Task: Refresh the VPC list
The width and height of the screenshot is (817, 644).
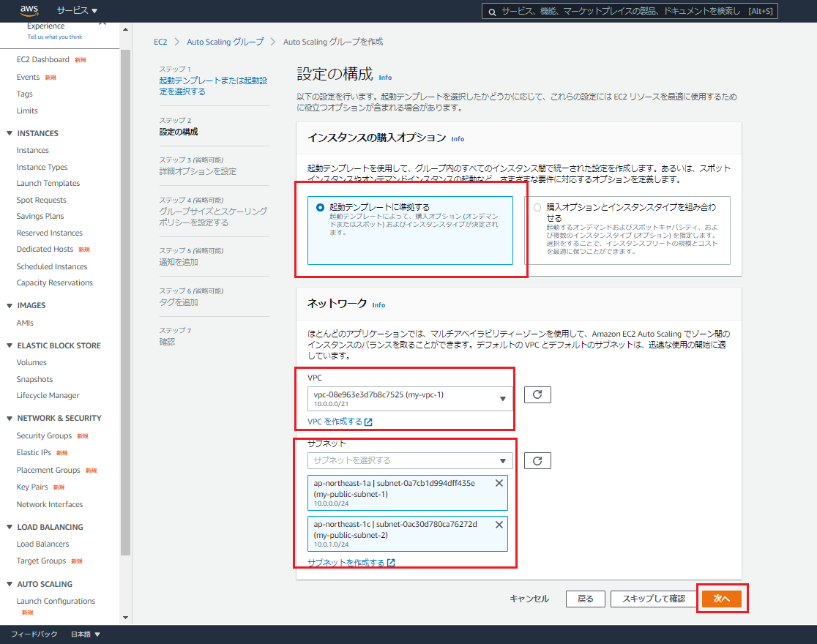Action: pos(537,394)
